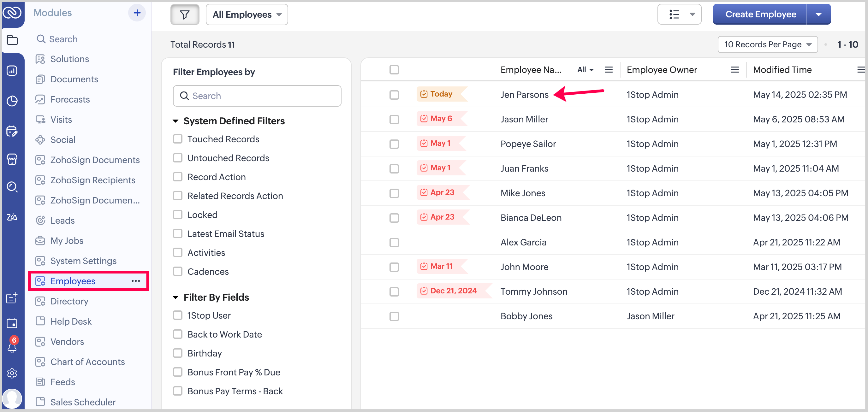This screenshot has height=412, width=868.
Task: Collapse System Defined Filters section
Action: [175, 121]
